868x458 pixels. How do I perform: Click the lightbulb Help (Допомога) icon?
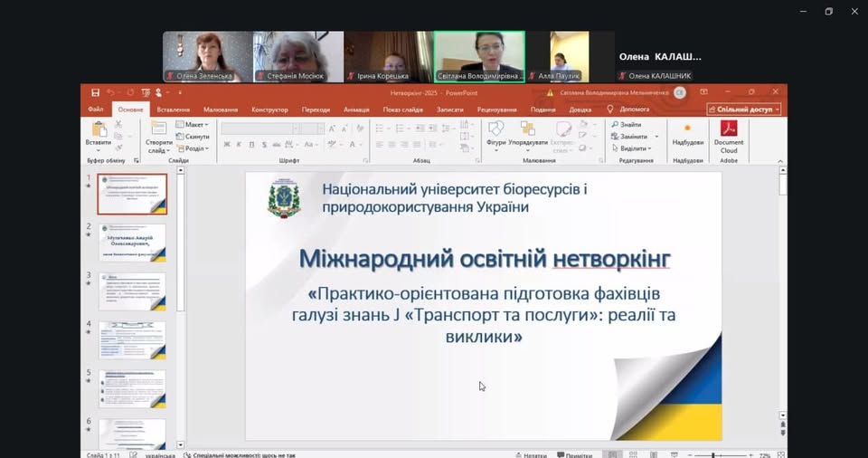pyautogui.click(x=610, y=110)
